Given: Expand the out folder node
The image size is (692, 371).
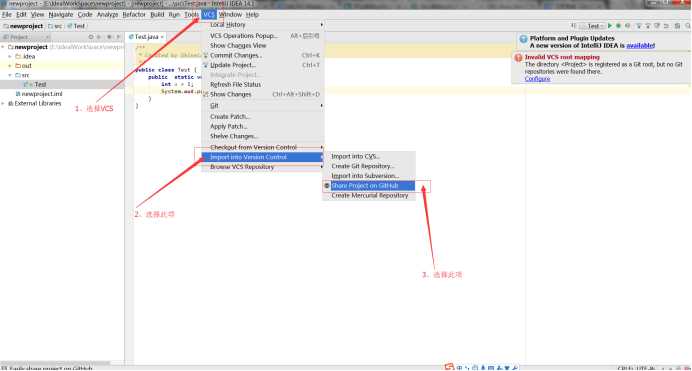Looking at the screenshot, I should 10,66.
